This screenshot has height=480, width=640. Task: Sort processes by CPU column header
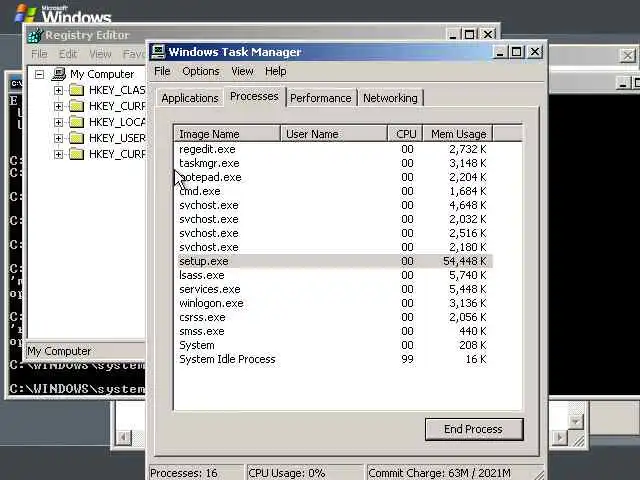coord(405,134)
